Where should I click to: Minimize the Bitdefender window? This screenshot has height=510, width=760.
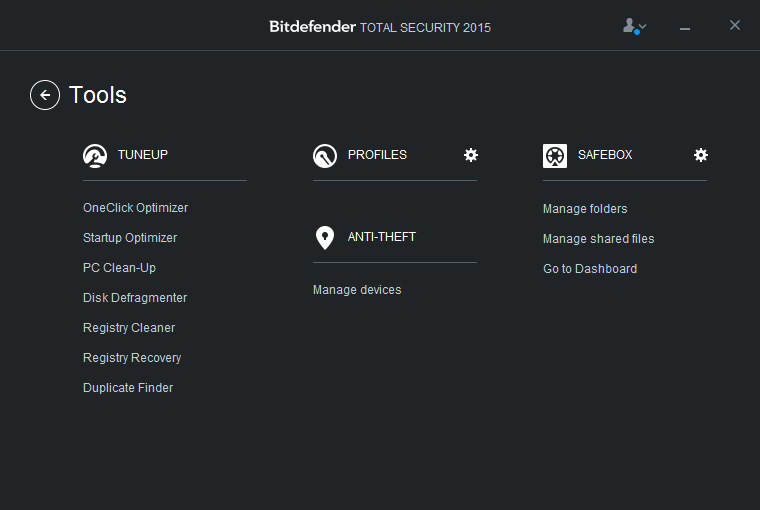click(685, 27)
